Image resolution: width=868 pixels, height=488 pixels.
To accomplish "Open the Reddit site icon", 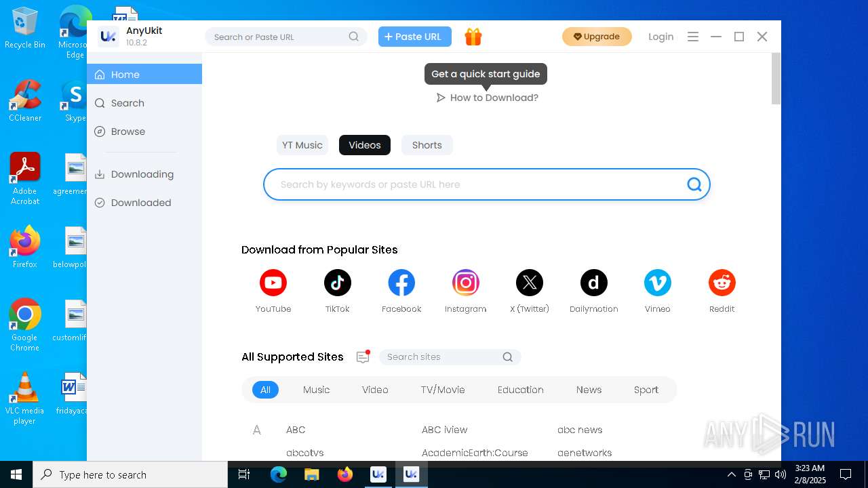I will click(722, 283).
